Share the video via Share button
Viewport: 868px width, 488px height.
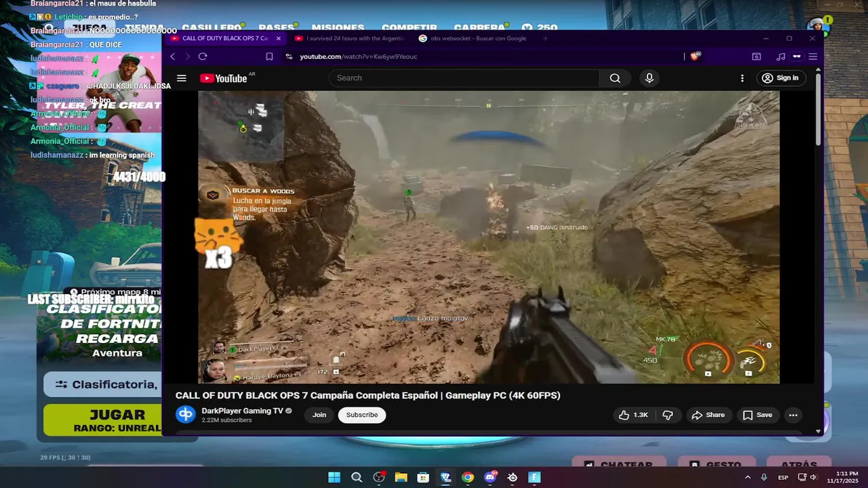709,415
